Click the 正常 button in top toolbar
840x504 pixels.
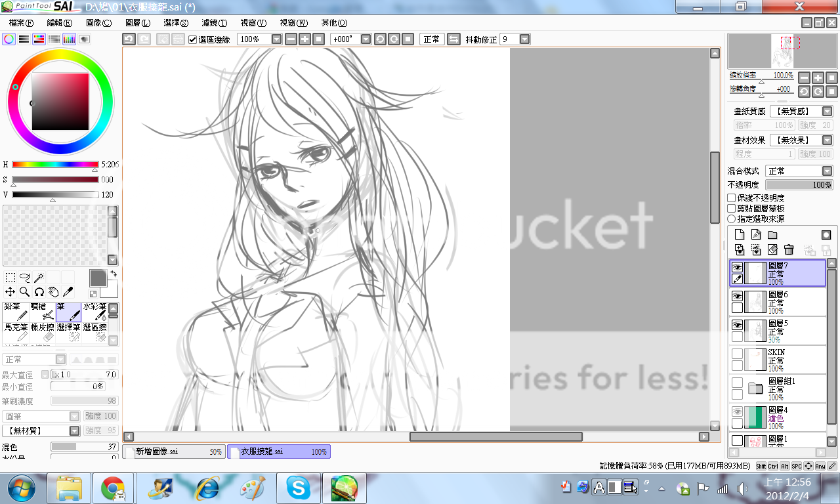click(x=432, y=39)
